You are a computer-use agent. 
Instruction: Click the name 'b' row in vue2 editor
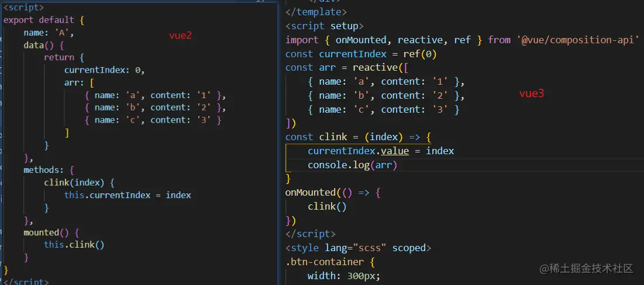[x=155, y=108]
